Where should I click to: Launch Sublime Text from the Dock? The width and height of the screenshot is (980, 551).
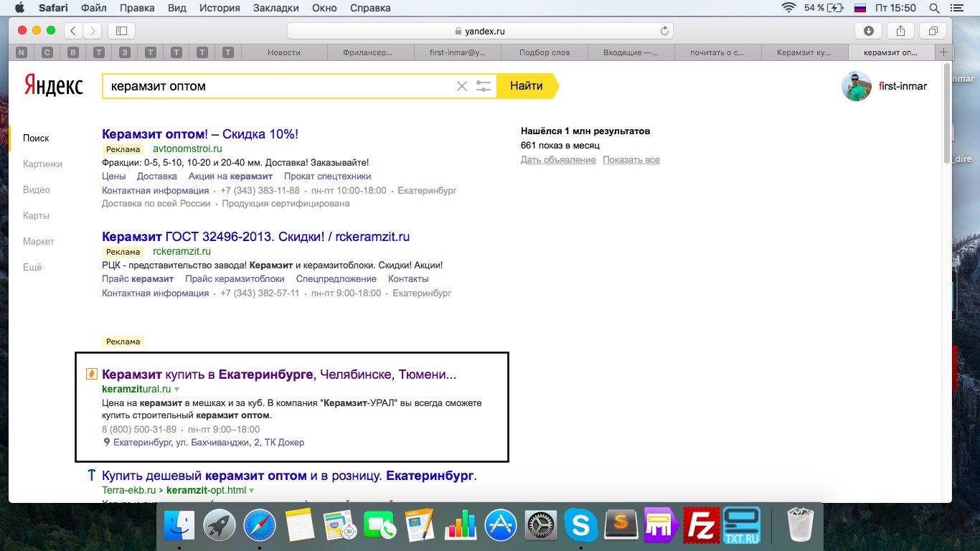pyautogui.click(x=621, y=526)
